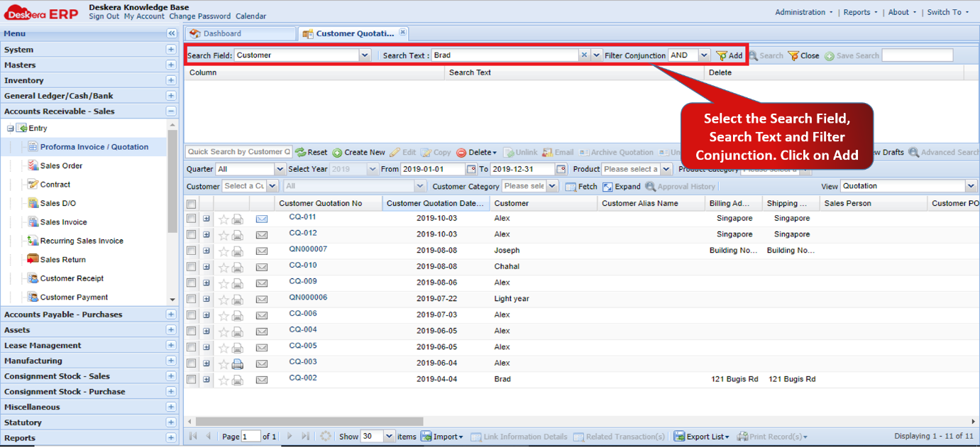Image resolution: width=980 pixels, height=448 pixels.
Task: Email the CQ-010 quotation row
Action: (x=262, y=267)
